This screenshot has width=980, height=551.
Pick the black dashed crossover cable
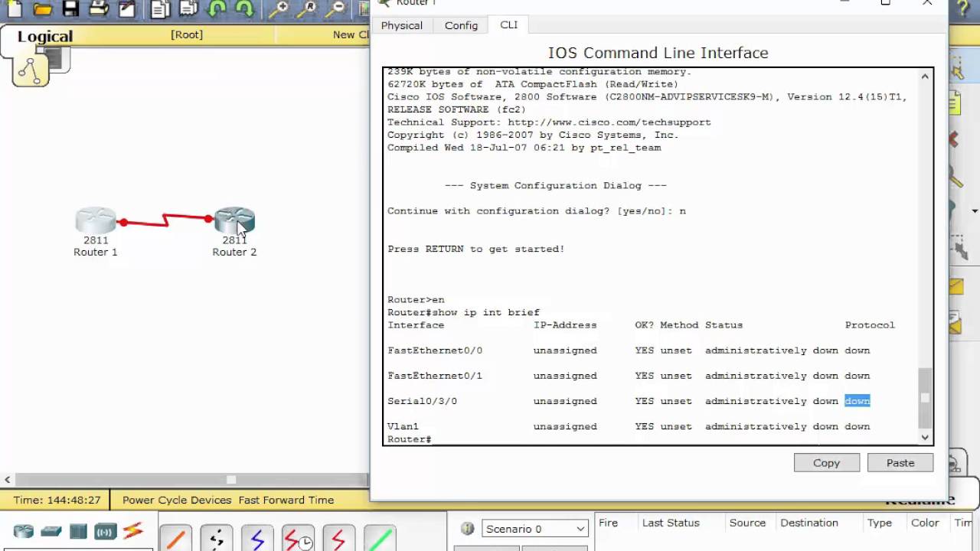coord(216,539)
